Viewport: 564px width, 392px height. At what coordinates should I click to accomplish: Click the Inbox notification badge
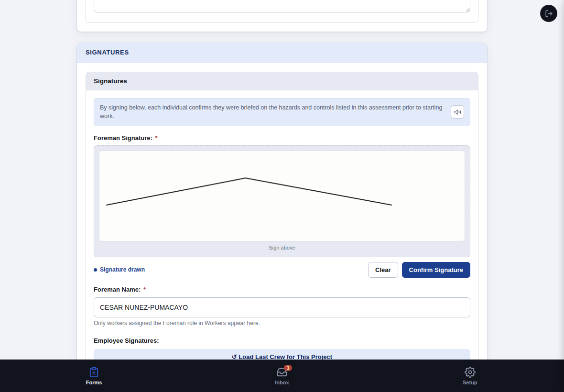pyautogui.click(x=288, y=368)
